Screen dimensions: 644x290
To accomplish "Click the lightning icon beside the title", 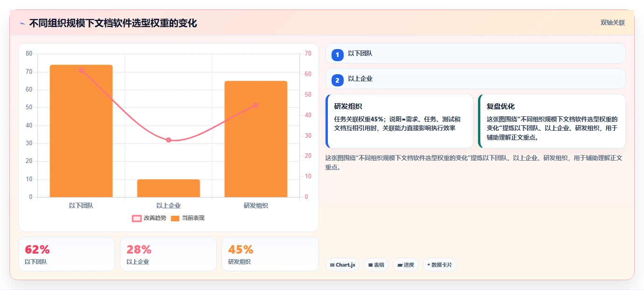I will pos(22,23).
